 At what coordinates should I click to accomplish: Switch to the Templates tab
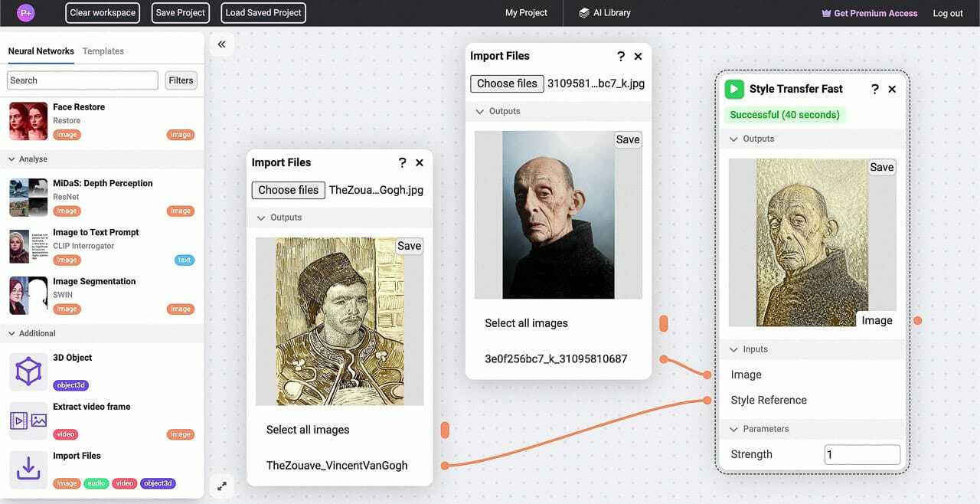click(103, 51)
